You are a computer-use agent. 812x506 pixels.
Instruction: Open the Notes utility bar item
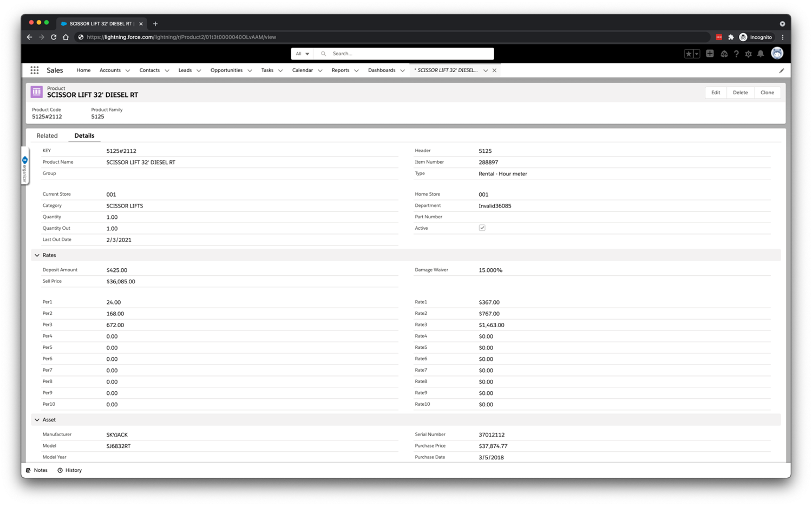37,470
